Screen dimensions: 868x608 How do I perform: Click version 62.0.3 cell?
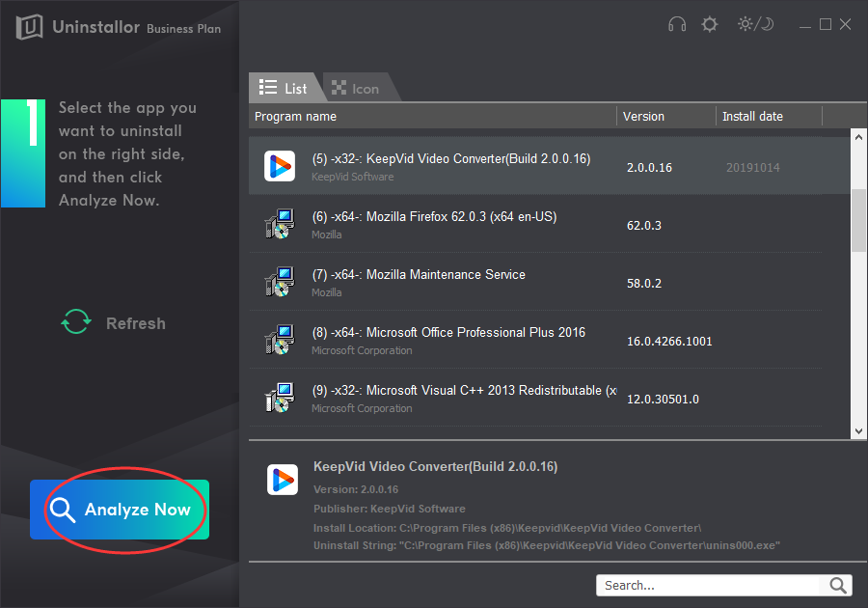click(644, 226)
